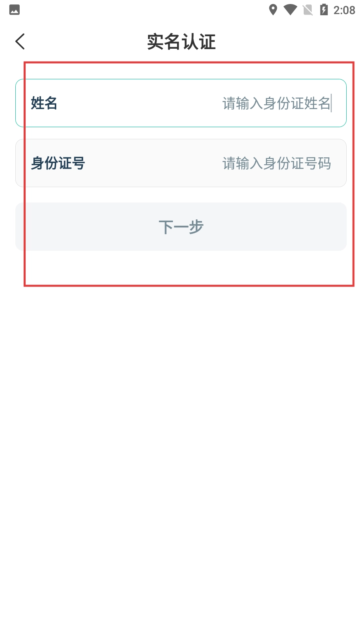Click placeholder text 请输入身份证号码
The height and width of the screenshot is (644, 362).
pyautogui.click(x=277, y=163)
